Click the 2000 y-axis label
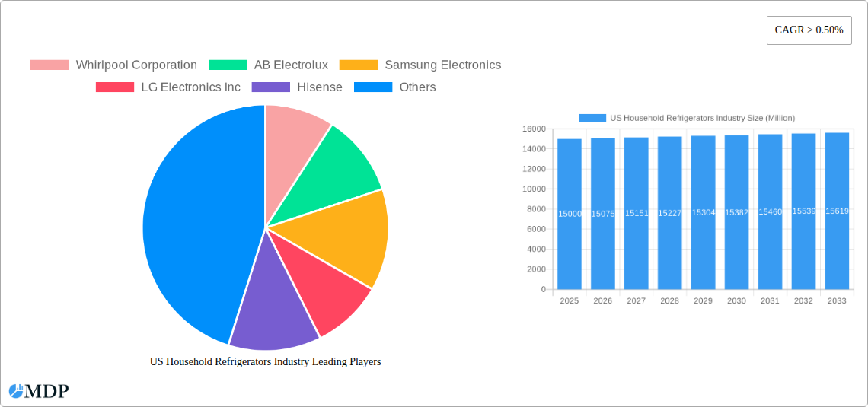 [536, 269]
